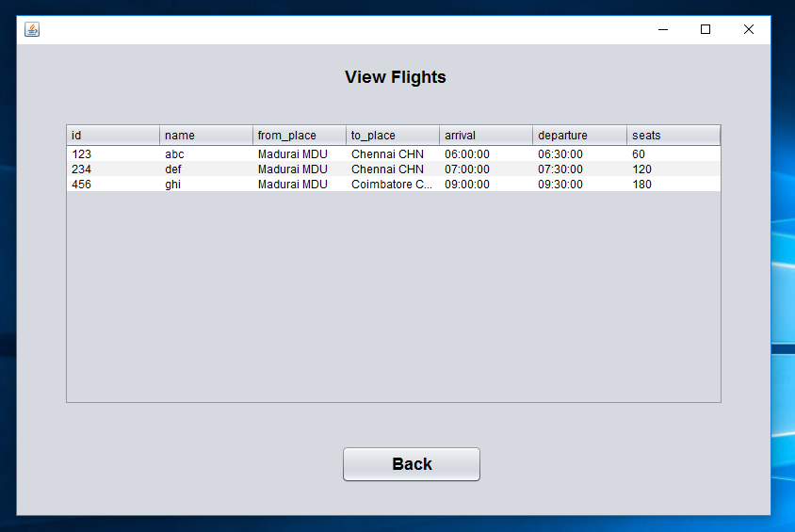Image resolution: width=795 pixels, height=532 pixels.
Task: Select flight id 456 cell
Action: point(113,185)
